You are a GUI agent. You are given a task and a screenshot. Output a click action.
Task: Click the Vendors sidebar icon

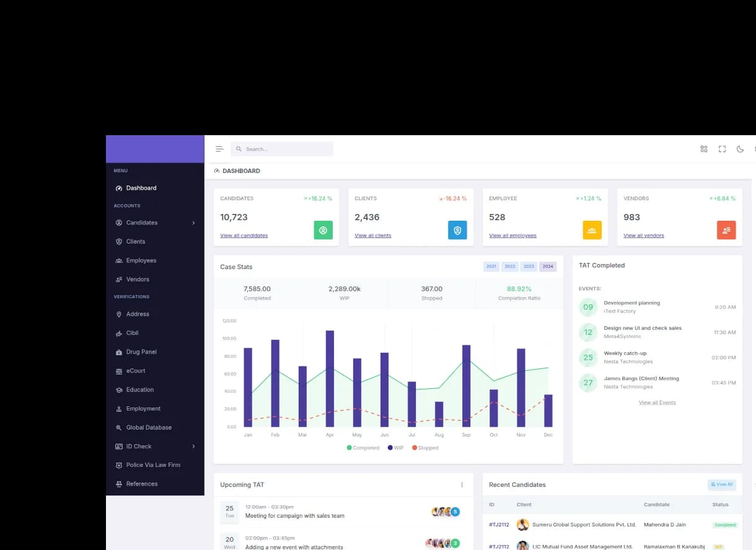119,280
